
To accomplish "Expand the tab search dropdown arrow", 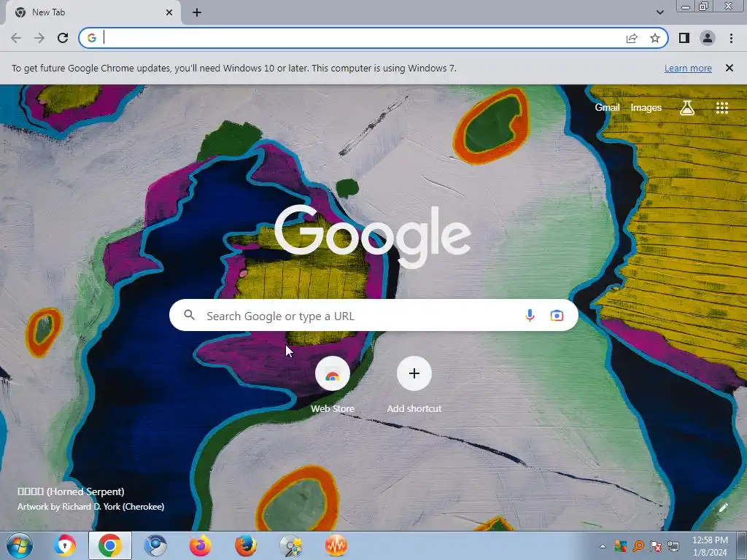I will (659, 12).
